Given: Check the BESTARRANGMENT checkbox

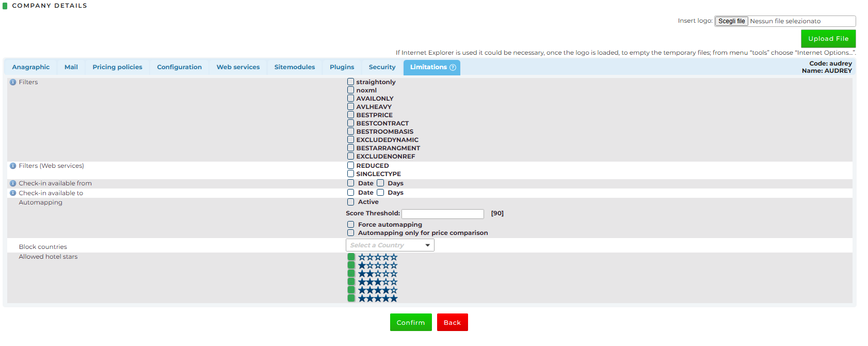Looking at the screenshot, I should [351, 148].
